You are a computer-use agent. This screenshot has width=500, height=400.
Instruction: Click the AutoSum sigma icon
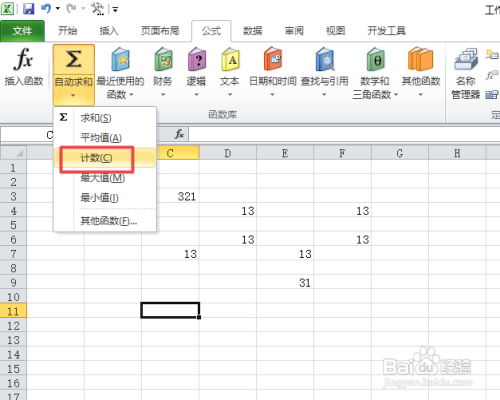73,59
